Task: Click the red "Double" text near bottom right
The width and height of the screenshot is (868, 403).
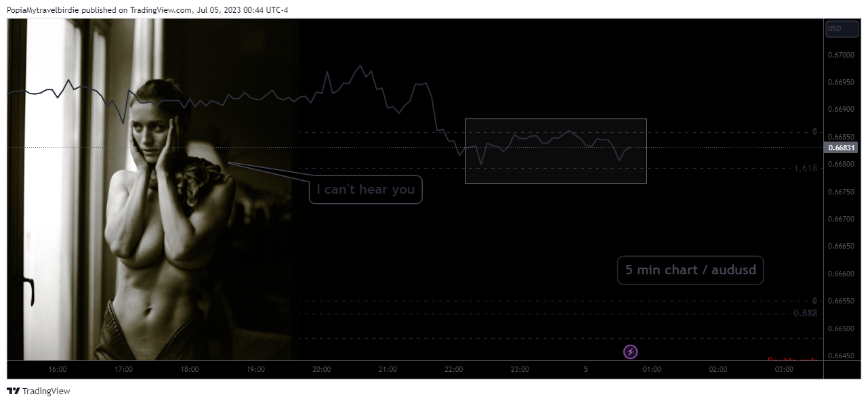Action: coord(782,360)
